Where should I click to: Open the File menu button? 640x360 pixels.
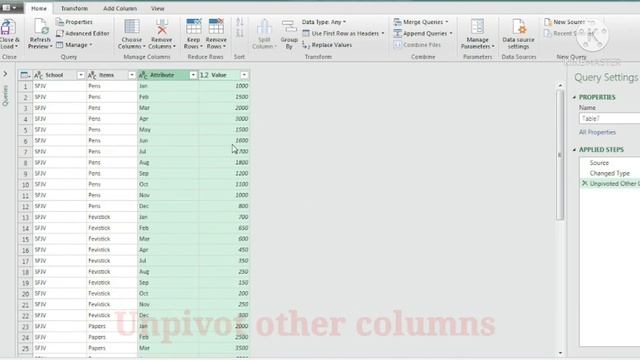coord(10,8)
